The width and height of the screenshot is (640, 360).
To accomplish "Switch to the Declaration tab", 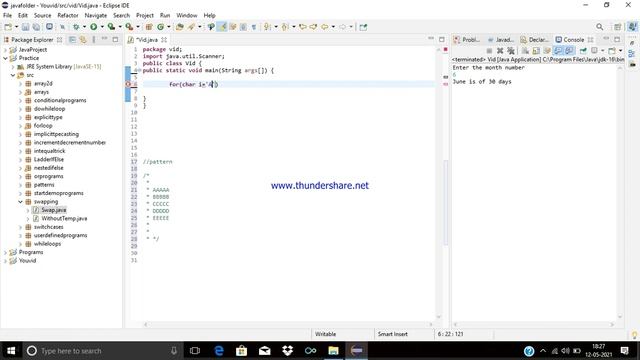I will (535, 40).
